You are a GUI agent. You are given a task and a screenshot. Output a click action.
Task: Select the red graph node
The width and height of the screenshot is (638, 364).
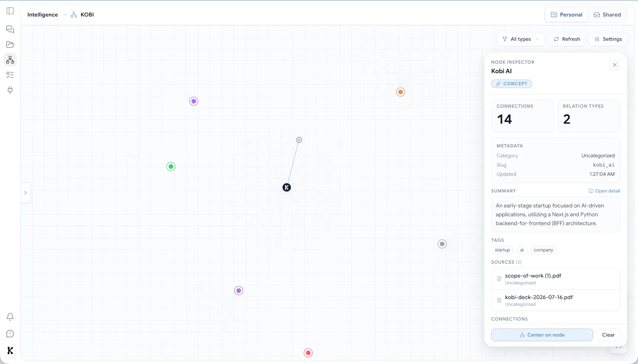pos(308,353)
